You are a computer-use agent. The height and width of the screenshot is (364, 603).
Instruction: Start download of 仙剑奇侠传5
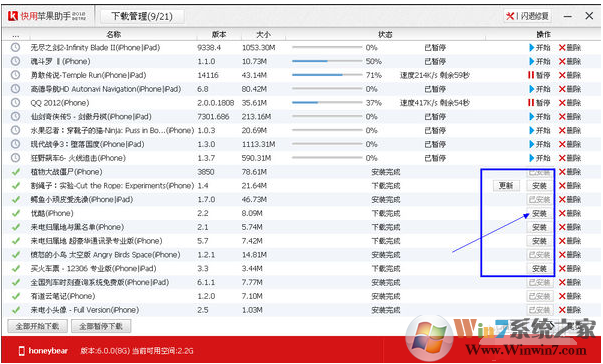(540, 116)
